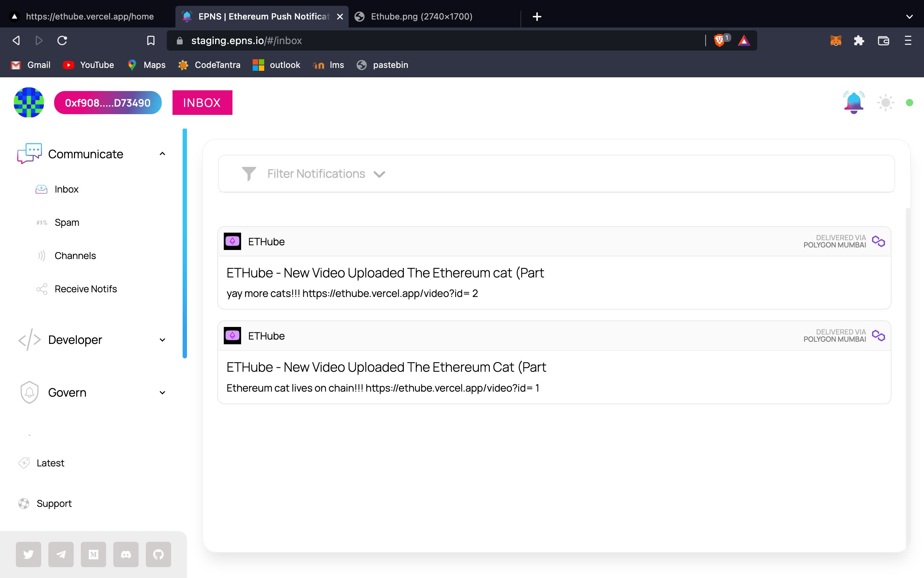
Task: Click the Communicate chat bubbles icon
Action: 29,154
